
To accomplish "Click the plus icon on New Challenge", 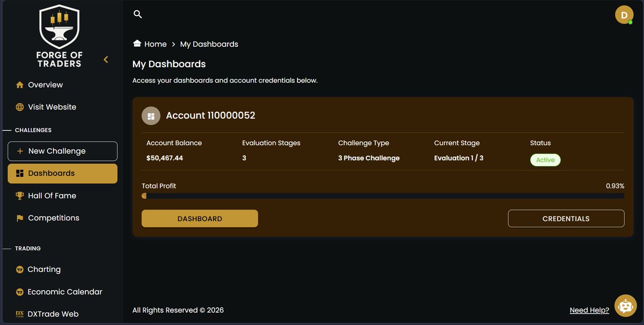I will pyautogui.click(x=20, y=151).
